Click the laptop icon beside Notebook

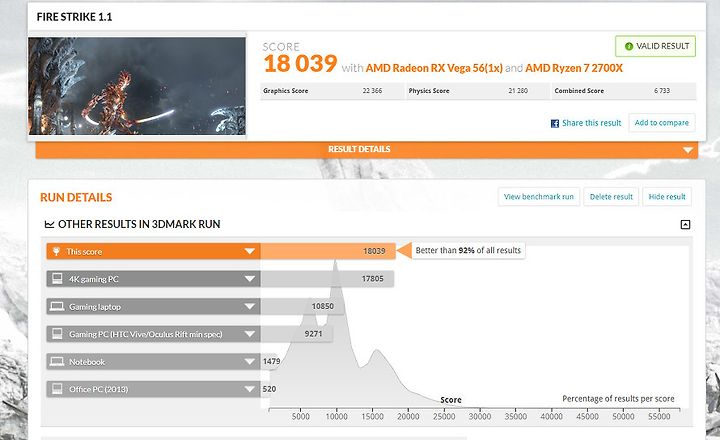(x=57, y=361)
